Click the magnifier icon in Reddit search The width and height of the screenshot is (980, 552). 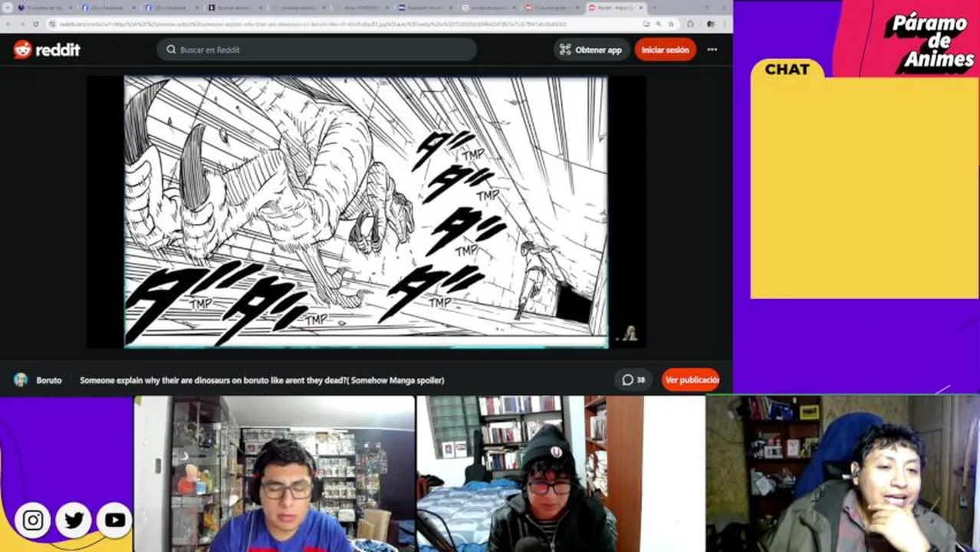tap(171, 50)
